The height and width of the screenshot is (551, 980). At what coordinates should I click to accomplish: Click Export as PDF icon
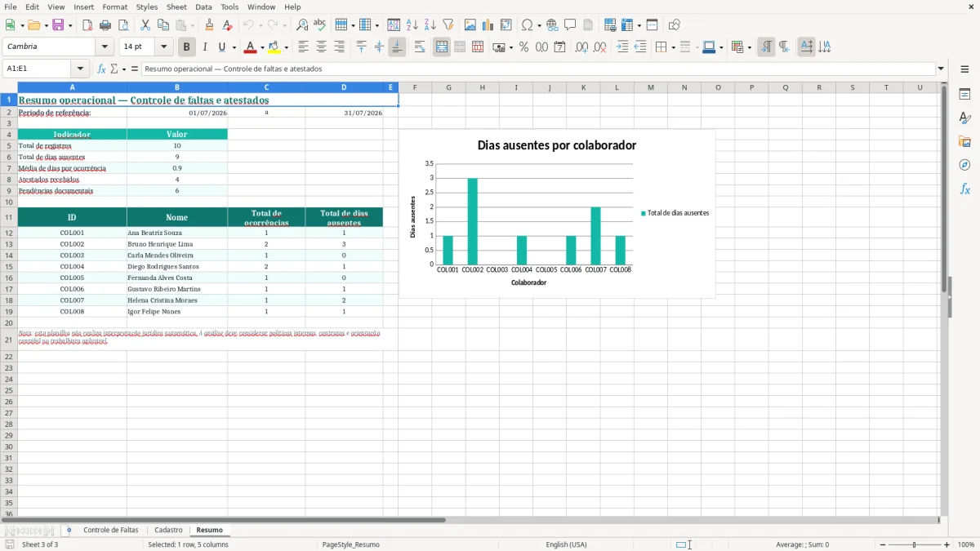(87, 25)
